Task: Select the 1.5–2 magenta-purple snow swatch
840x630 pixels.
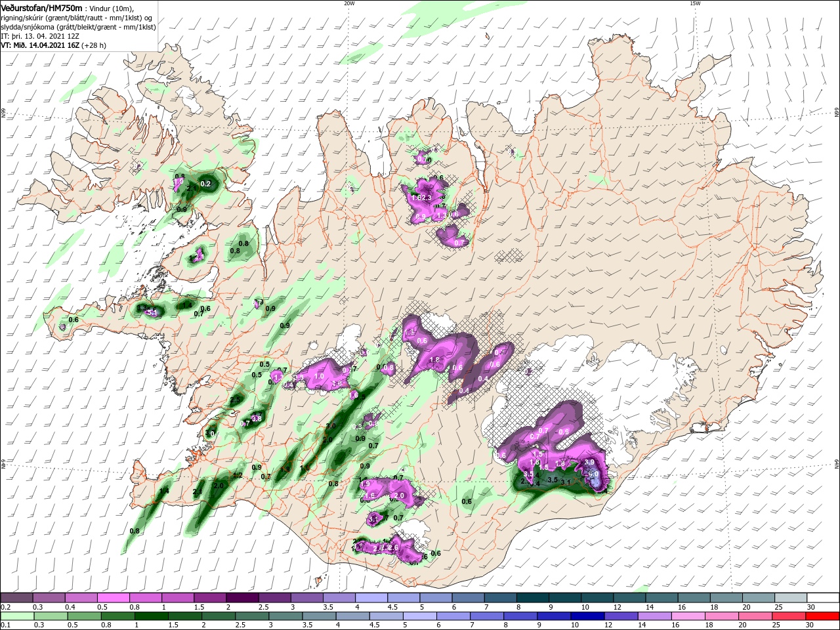Action: click(209, 598)
